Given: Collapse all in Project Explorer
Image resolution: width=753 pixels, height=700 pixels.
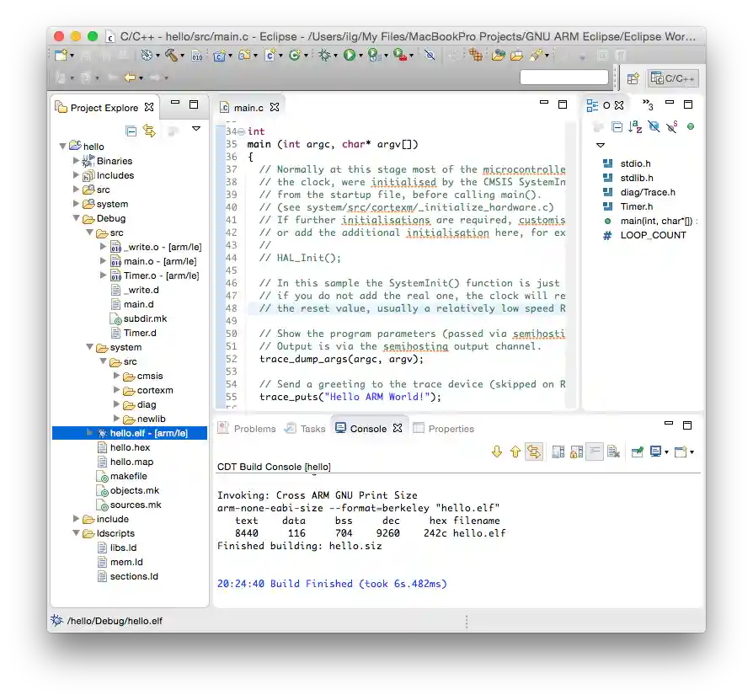Looking at the screenshot, I should point(131,131).
